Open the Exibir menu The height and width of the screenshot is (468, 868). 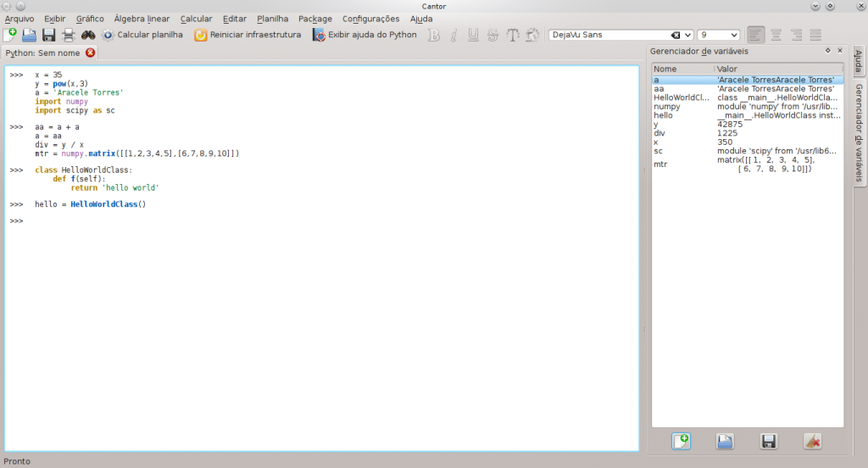[55, 19]
